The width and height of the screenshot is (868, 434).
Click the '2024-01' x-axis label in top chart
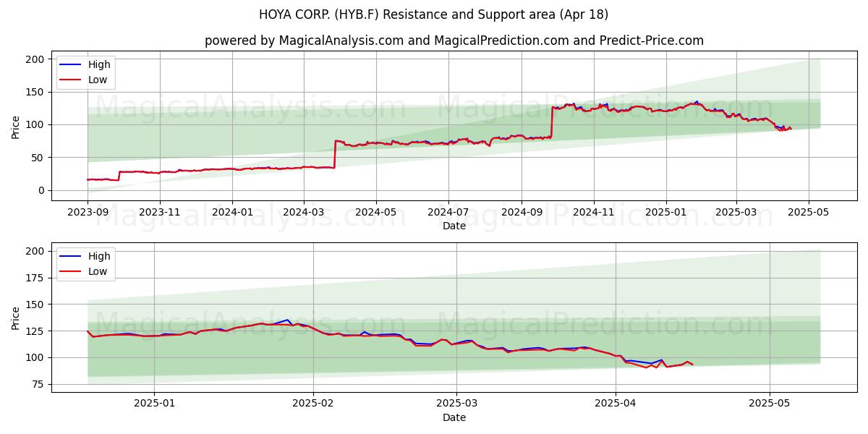pyautogui.click(x=232, y=213)
